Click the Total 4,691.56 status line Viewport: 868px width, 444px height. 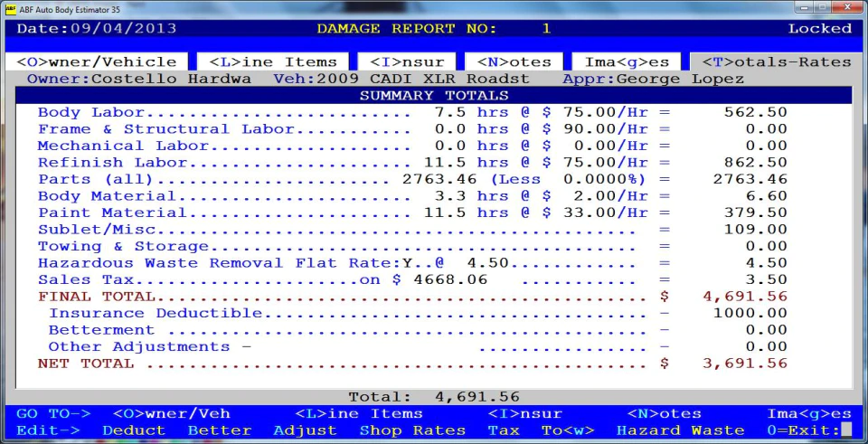click(434, 397)
